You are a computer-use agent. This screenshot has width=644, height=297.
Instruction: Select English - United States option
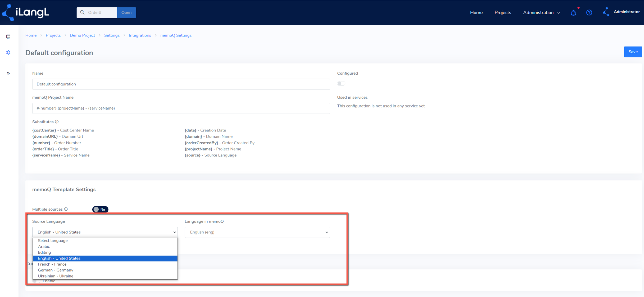click(x=105, y=259)
